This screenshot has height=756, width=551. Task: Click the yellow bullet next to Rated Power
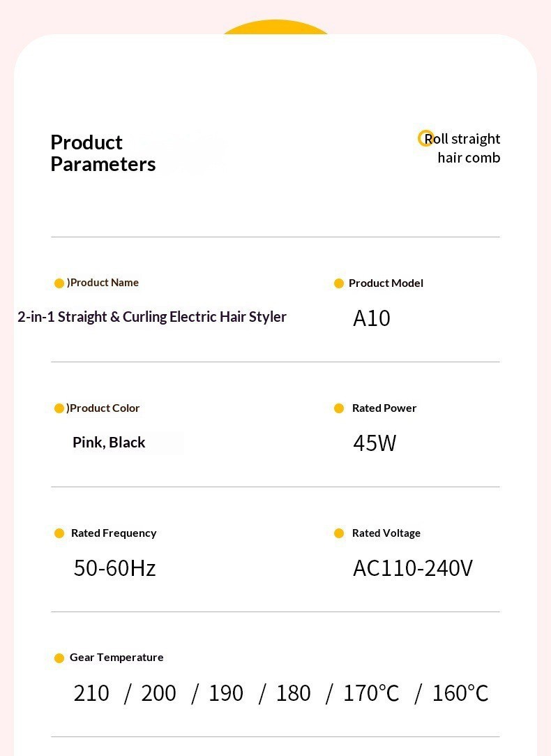tap(339, 408)
